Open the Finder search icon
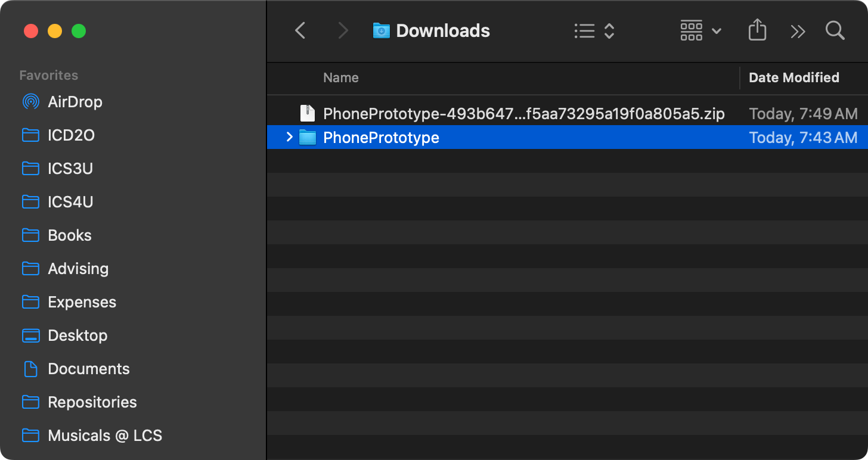This screenshot has width=868, height=460. pos(835,30)
